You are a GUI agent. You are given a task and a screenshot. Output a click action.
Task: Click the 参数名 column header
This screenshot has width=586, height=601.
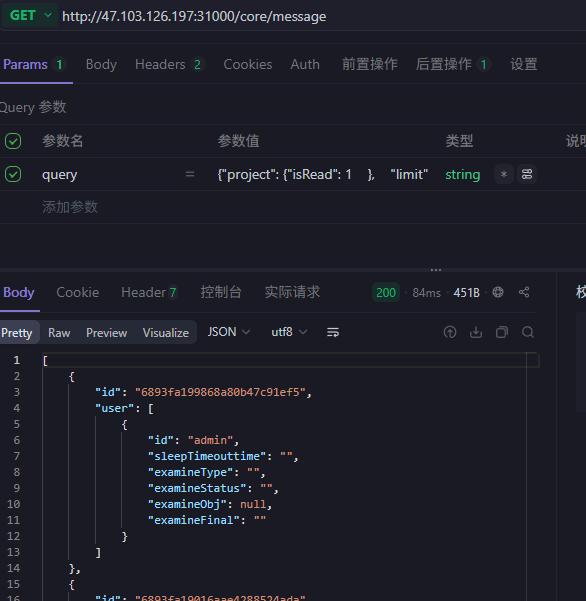point(62,141)
